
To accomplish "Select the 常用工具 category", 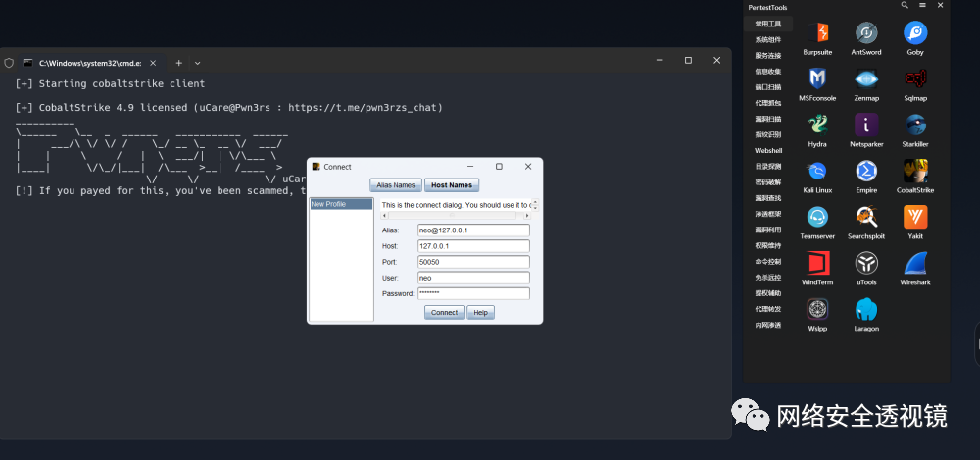I will click(768, 24).
